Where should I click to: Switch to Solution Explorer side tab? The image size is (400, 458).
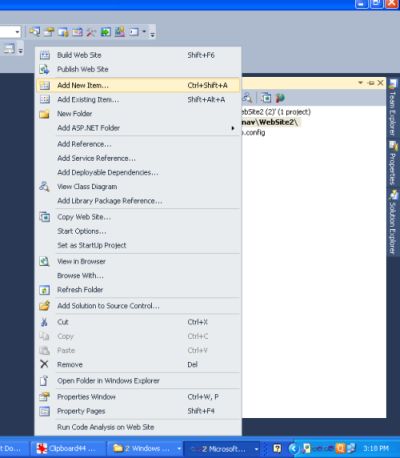pos(393,222)
